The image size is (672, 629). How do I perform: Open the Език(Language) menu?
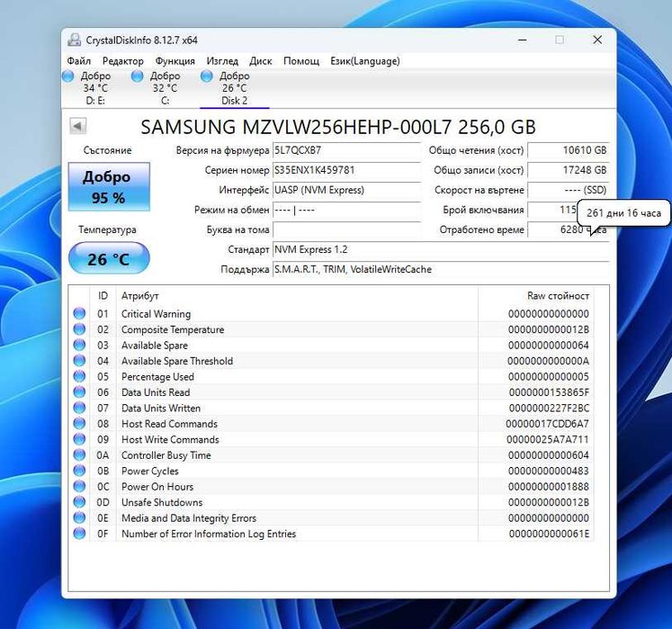(x=365, y=61)
